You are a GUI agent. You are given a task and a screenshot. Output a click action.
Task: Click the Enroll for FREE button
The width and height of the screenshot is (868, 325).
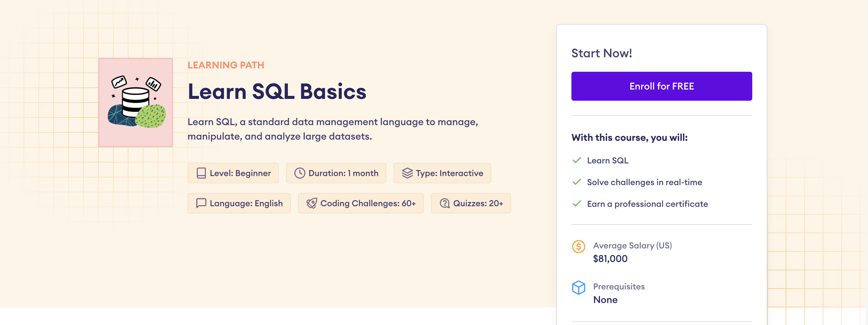pyautogui.click(x=662, y=86)
